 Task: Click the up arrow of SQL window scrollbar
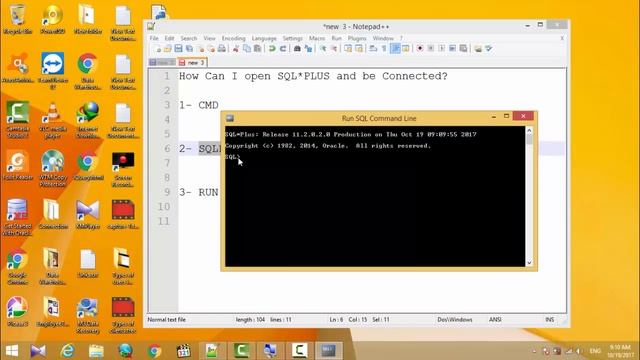(529, 131)
